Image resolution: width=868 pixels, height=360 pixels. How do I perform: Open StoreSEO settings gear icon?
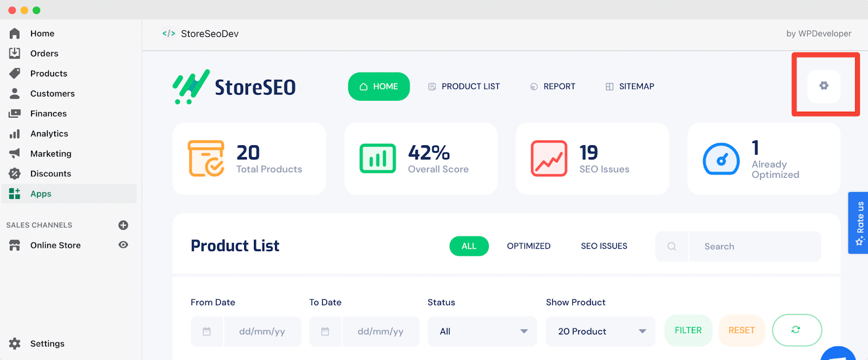824,86
